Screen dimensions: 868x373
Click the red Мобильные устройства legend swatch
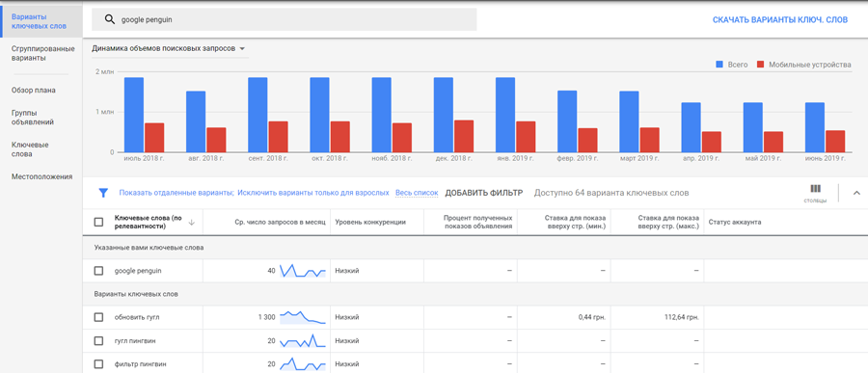pos(761,65)
